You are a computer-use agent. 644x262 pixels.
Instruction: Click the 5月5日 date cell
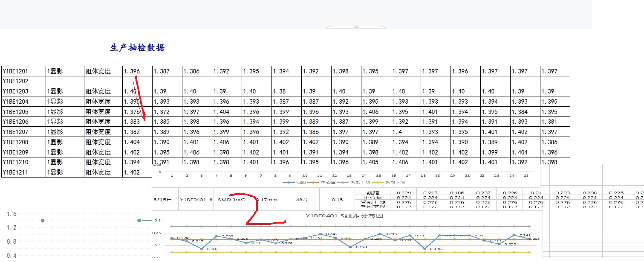click(x=162, y=199)
